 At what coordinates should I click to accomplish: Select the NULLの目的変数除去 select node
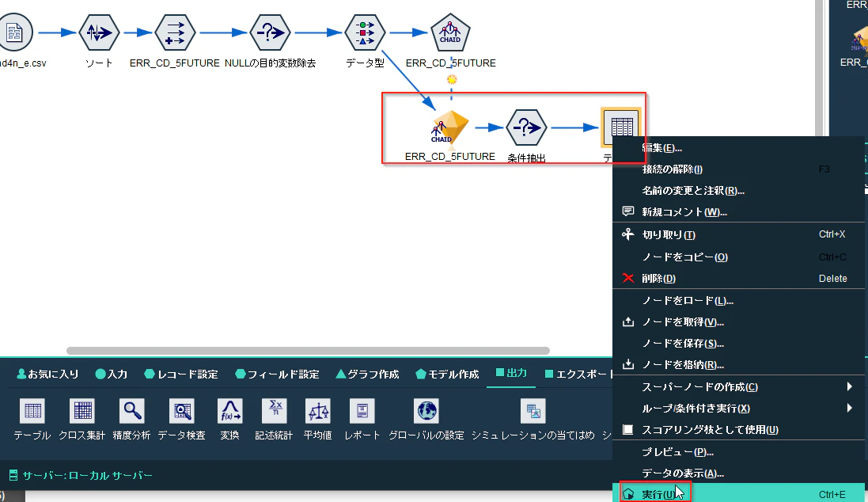point(270,32)
